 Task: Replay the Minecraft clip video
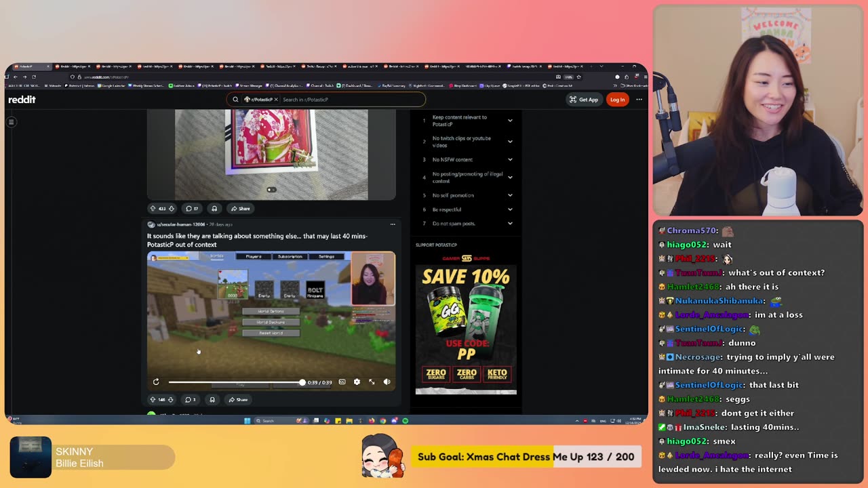coord(156,382)
